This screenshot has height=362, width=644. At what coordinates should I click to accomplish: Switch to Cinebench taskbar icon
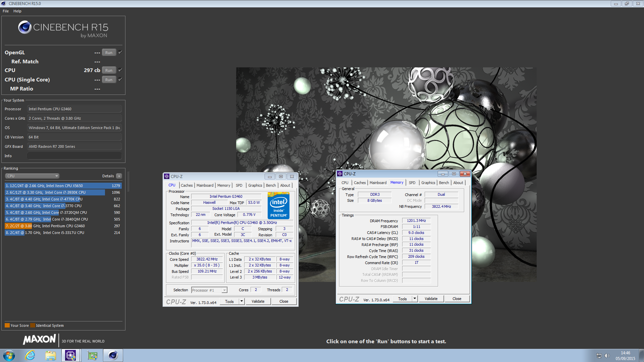(x=113, y=355)
